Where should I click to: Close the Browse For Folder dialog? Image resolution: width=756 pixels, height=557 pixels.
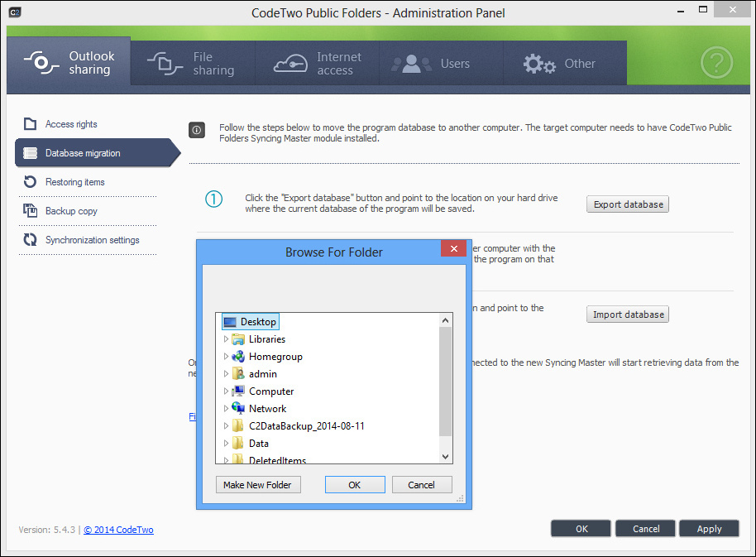[454, 248]
